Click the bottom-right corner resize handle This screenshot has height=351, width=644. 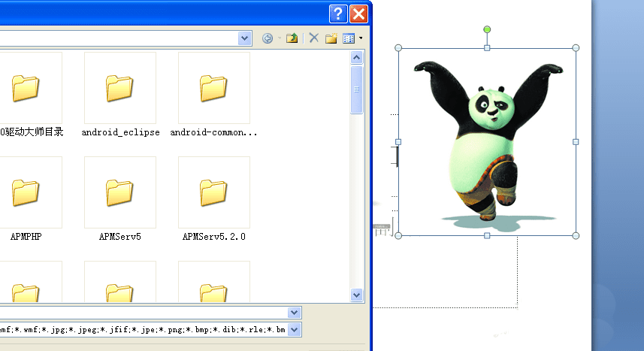click(576, 236)
